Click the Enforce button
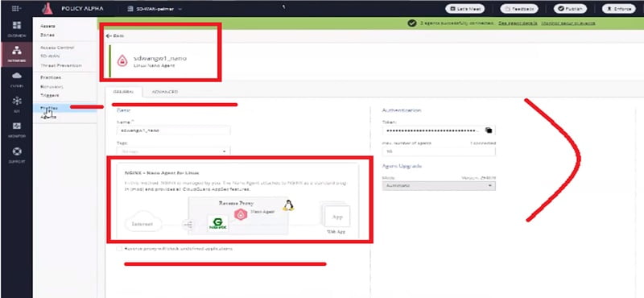Viewport: 644px width, 298px height. pyautogui.click(x=618, y=9)
